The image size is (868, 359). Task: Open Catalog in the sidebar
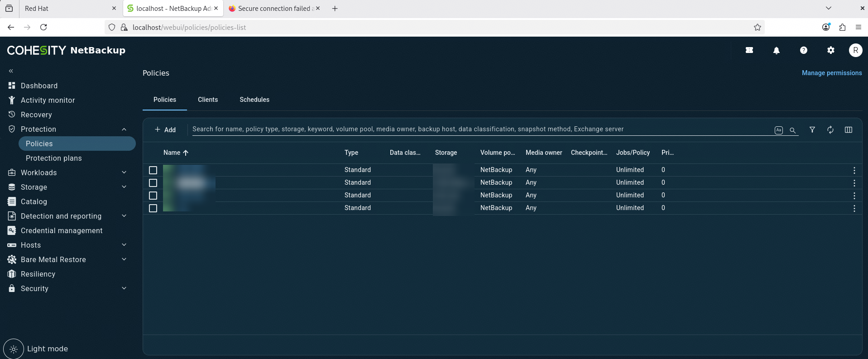point(34,201)
